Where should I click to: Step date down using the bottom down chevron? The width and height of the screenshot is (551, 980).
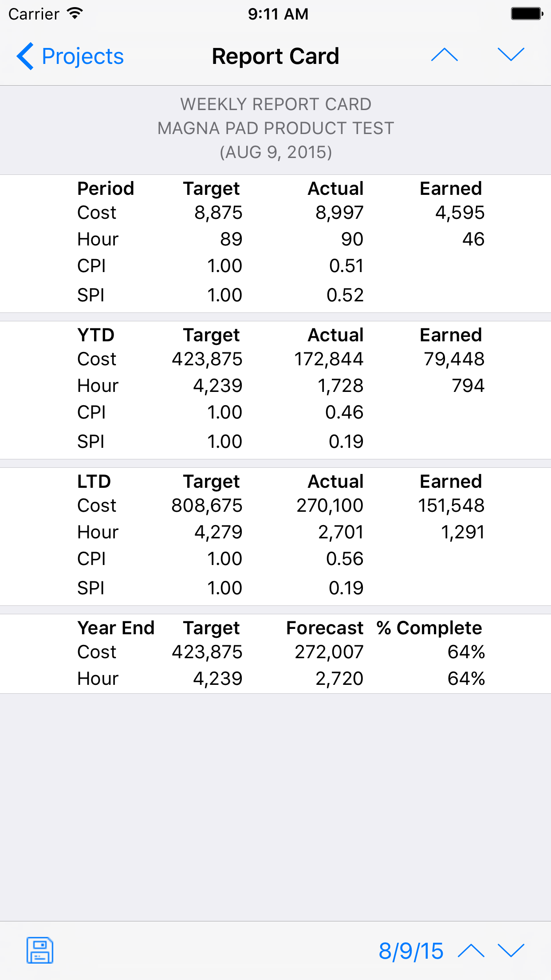click(511, 951)
